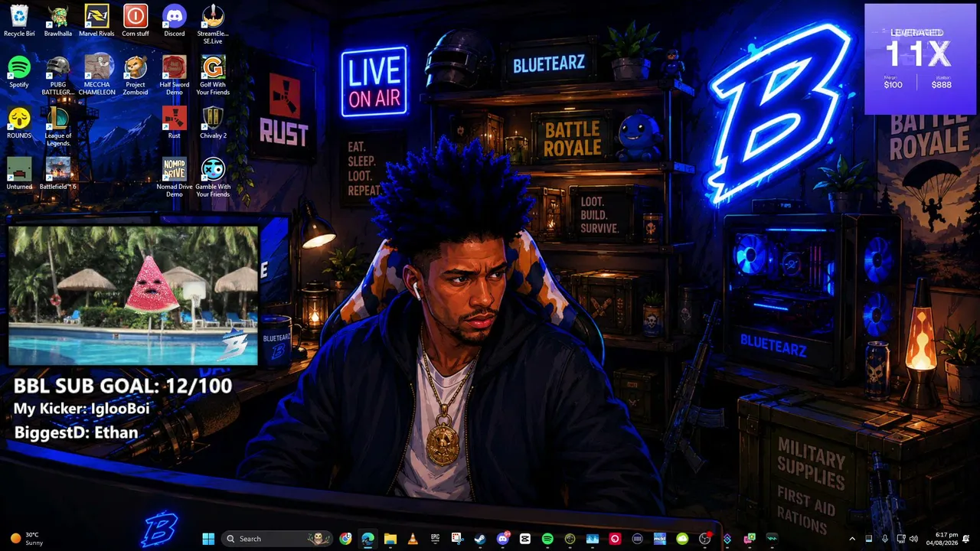Open Google Chrome from the taskbar
980x551 pixels.
[346, 539]
